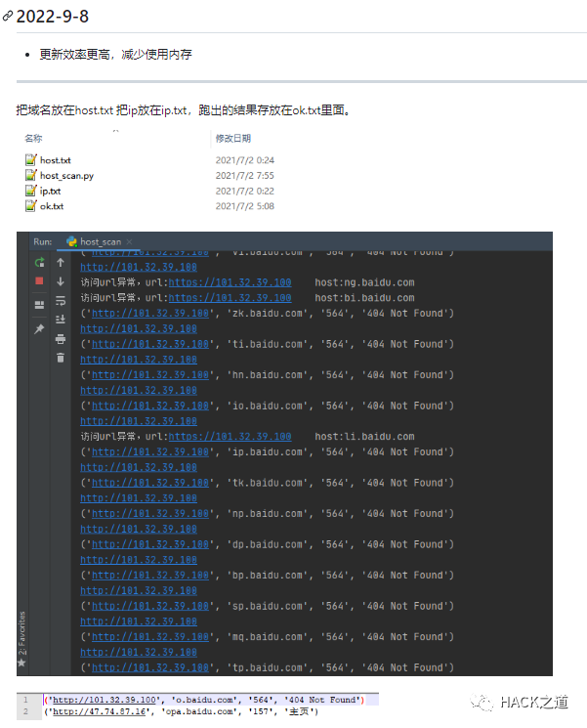Open URL link in zk.baidu.com result row
The image size is (587, 728).
[150, 314]
